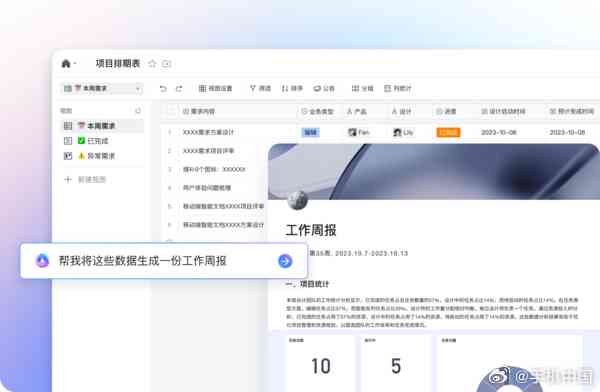
Task: Click the design start date 2023-10-08
Action: click(499, 132)
